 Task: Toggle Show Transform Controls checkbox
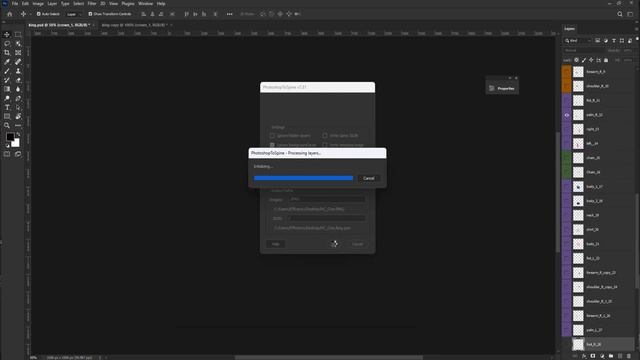pyautogui.click(x=90, y=14)
